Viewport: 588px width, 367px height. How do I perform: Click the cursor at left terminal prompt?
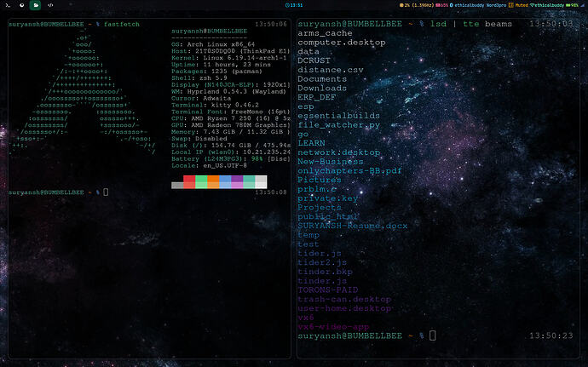[106, 192]
